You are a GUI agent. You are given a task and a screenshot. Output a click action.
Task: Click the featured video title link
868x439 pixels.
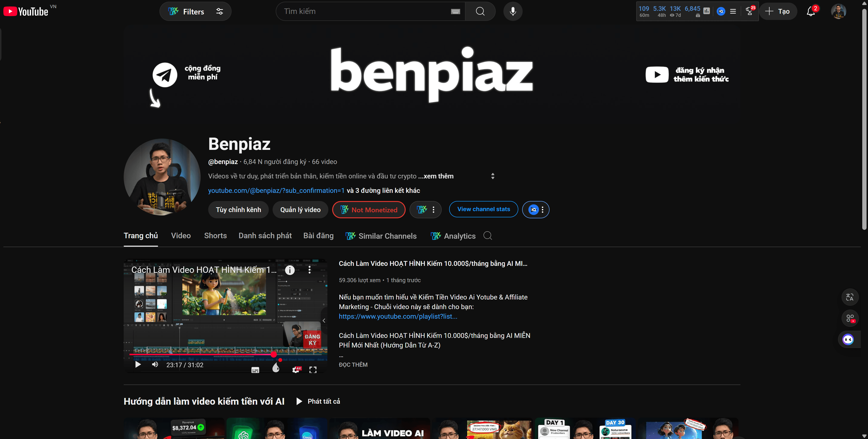tap(433, 263)
